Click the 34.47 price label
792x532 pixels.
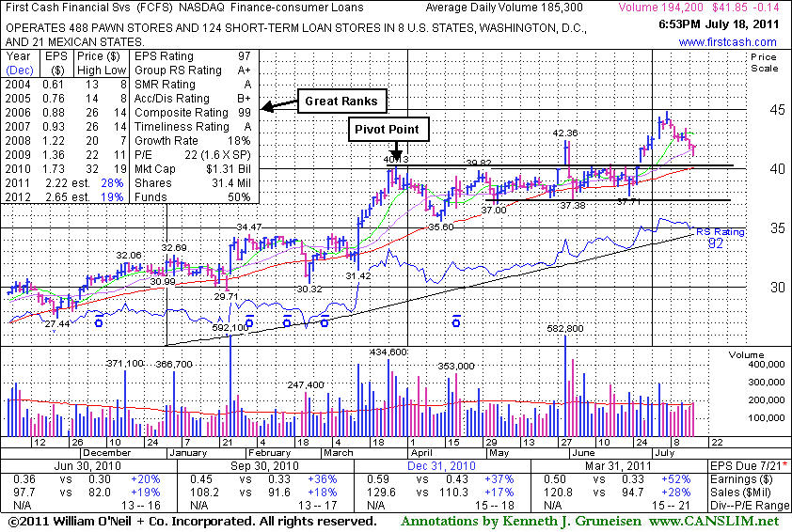(x=249, y=227)
